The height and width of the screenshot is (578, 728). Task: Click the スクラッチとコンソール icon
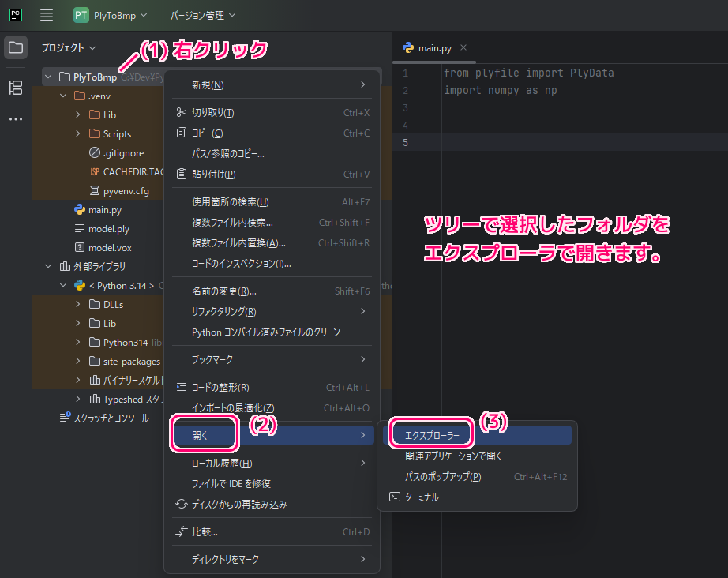[64, 418]
